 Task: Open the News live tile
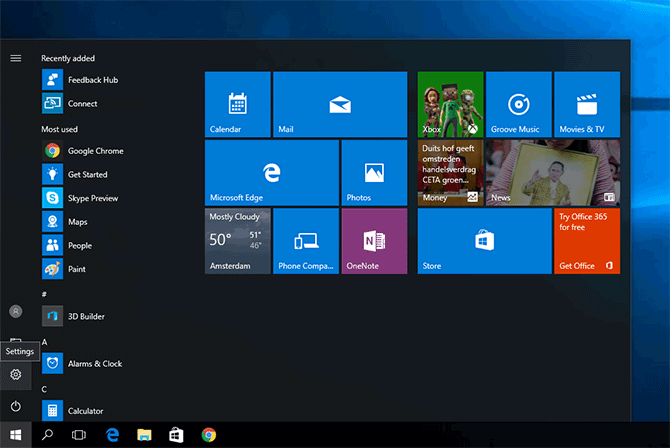pos(553,173)
